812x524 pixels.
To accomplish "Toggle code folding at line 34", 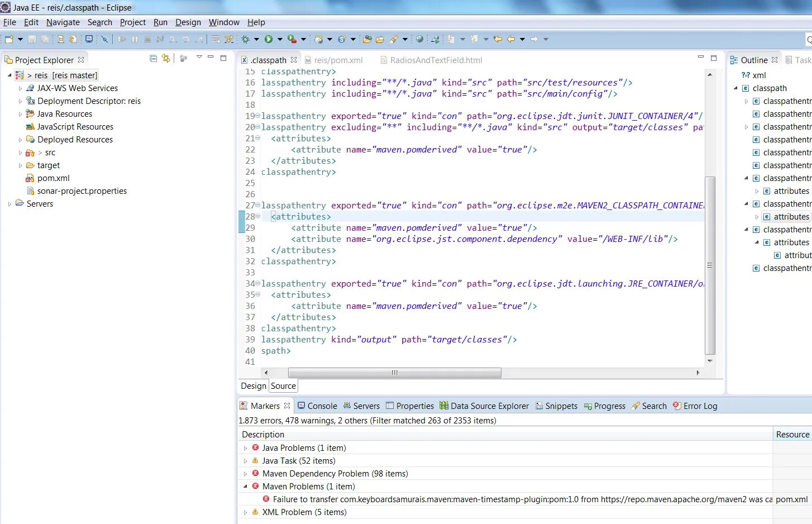I will point(257,283).
